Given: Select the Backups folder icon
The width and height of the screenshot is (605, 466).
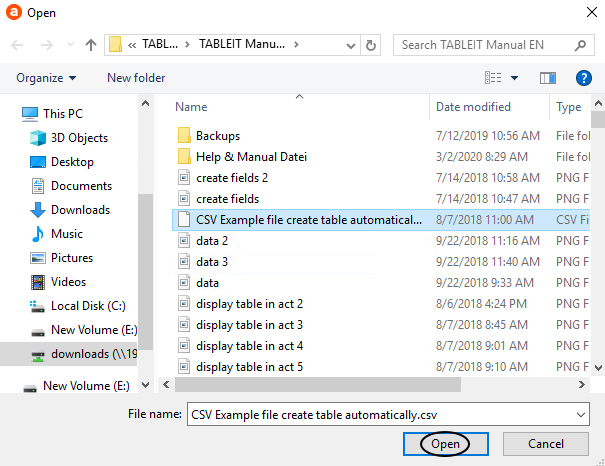Looking at the screenshot, I should [x=184, y=135].
